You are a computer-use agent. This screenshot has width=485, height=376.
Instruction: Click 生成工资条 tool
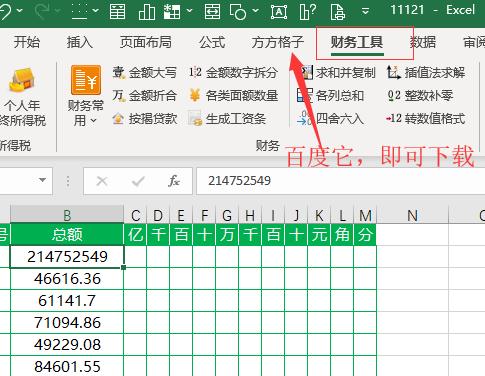tap(227, 119)
